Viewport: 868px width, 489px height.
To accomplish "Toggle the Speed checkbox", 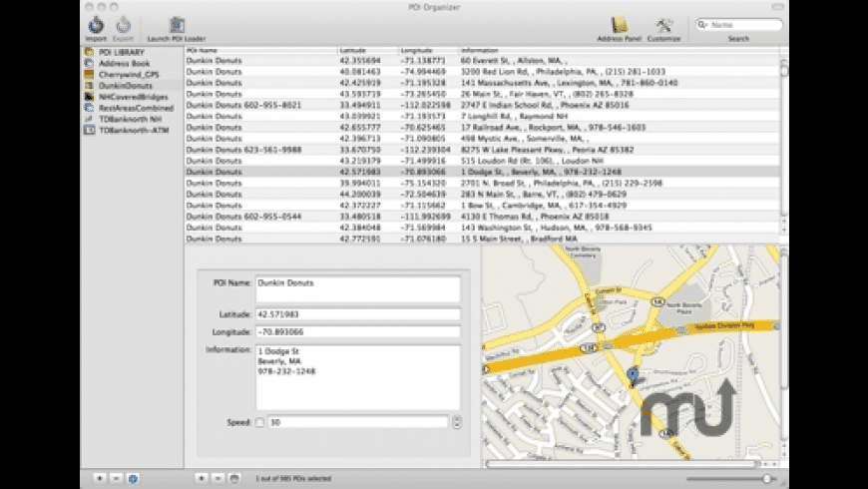I will click(259, 422).
